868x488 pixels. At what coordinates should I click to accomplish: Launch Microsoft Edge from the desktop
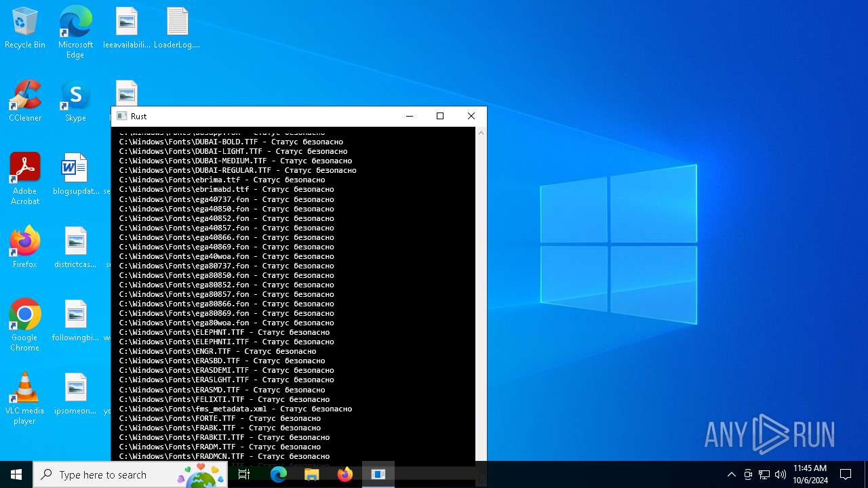pyautogui.click(x=75, y=33)
